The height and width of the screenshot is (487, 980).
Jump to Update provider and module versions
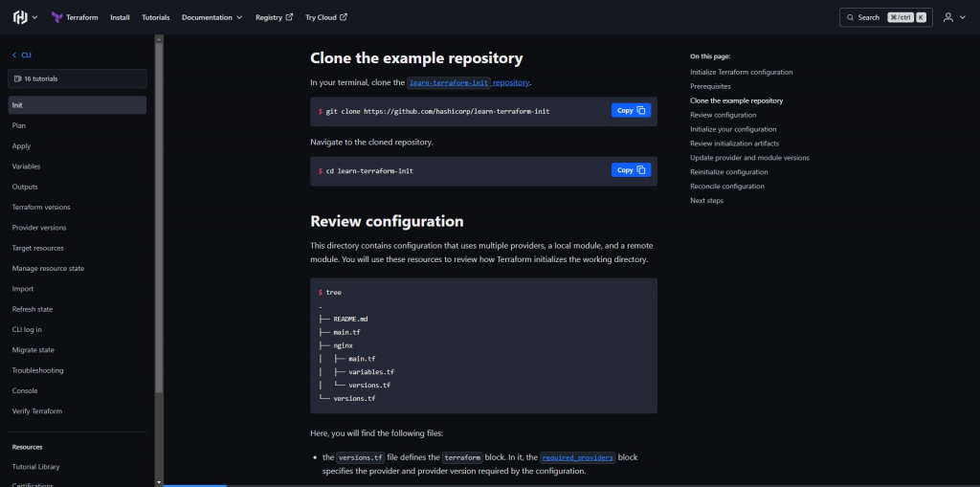(749, 158)
